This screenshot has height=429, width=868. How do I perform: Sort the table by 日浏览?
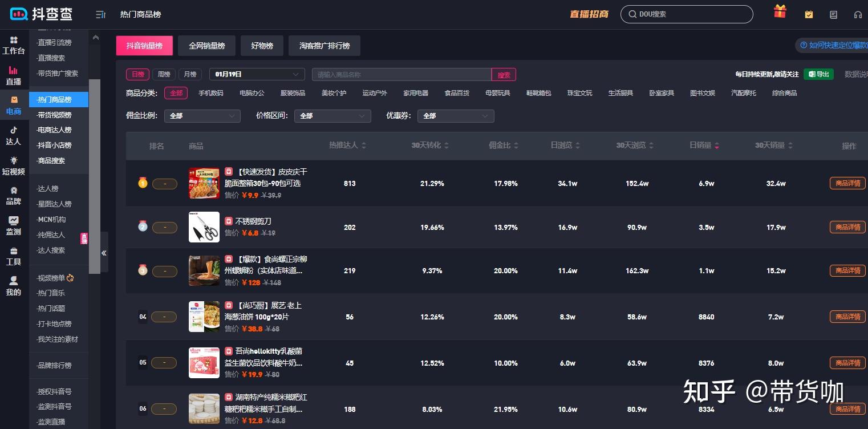(x=565, y=145)
